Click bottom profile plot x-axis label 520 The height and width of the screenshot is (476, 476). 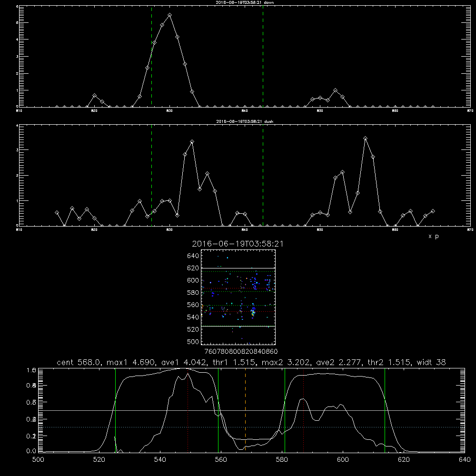point(99,460)
